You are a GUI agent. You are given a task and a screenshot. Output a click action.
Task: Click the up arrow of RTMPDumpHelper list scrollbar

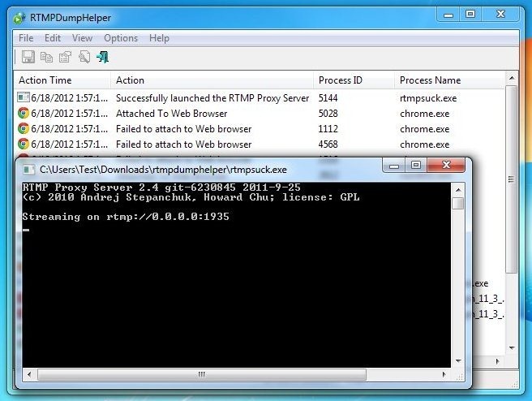(512, 78)
